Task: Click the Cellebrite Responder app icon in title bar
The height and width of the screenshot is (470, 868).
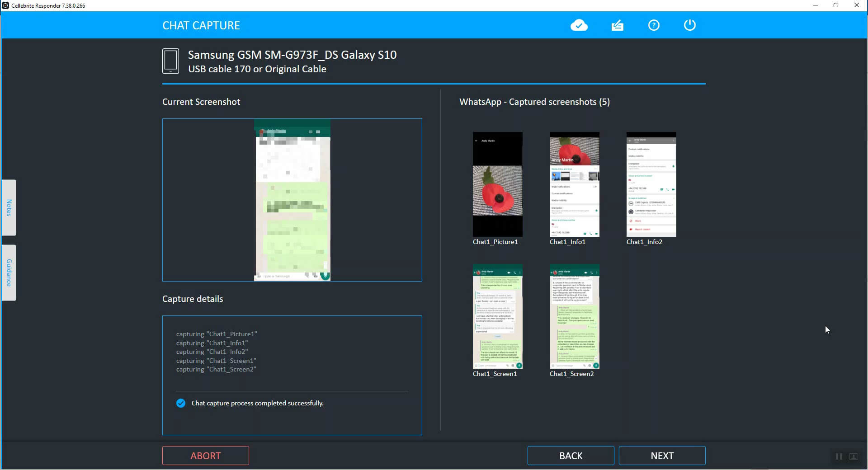Action: 5,5
